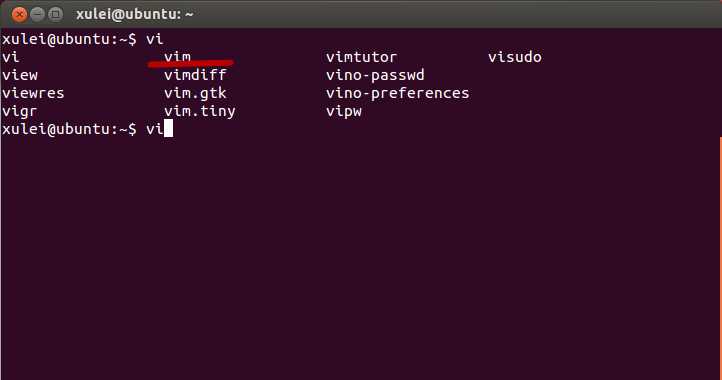722x380 pixels.
Task: Click the vi entry in first column
Action: tap(11, 57)
